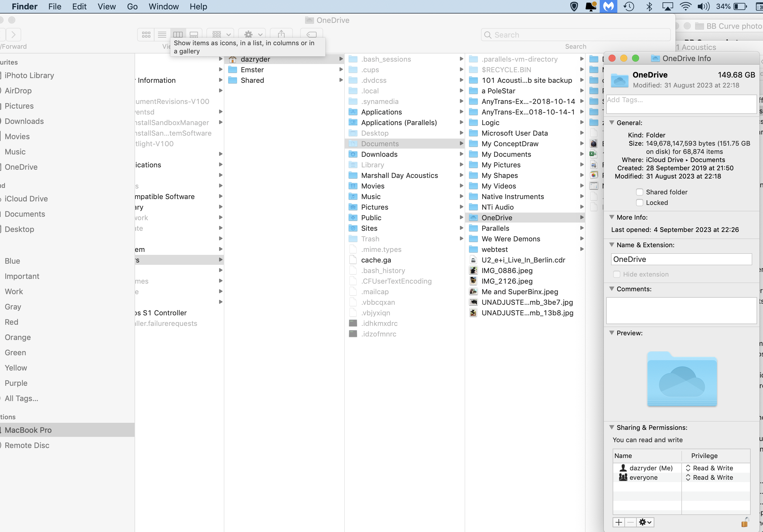Switch Finder to list view

(162, 34)
